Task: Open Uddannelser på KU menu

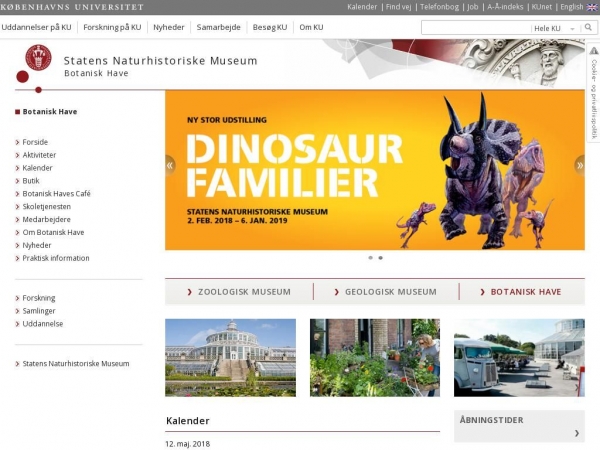Action: point(36,27)
